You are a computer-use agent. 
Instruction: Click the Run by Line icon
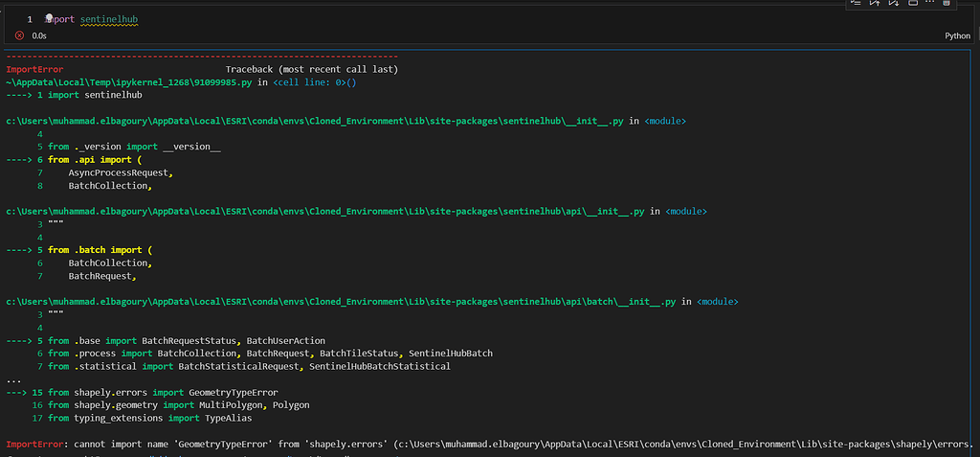point(856,3)
